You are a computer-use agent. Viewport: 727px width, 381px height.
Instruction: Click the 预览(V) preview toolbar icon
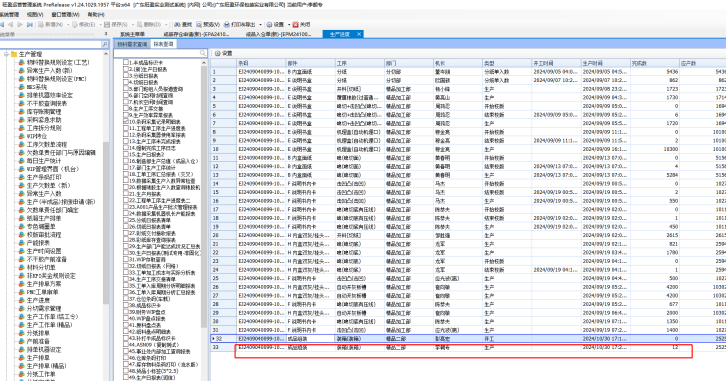[x=199, y=25]
